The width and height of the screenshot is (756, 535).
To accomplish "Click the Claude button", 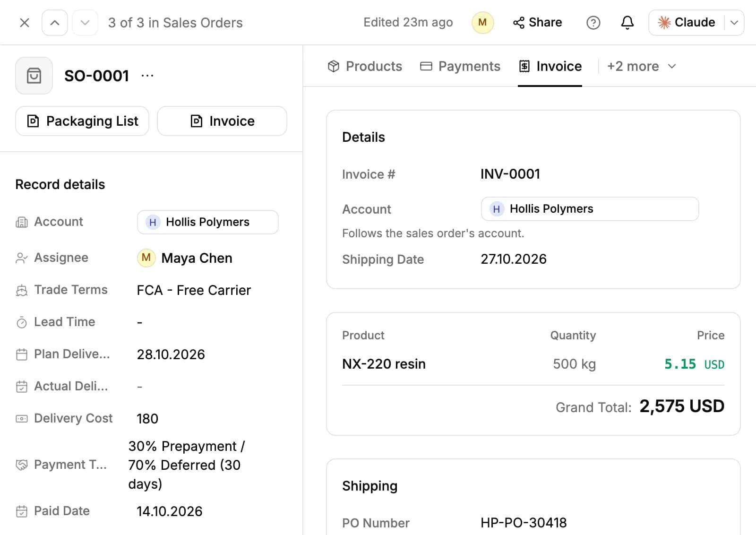I will [686, 23].
